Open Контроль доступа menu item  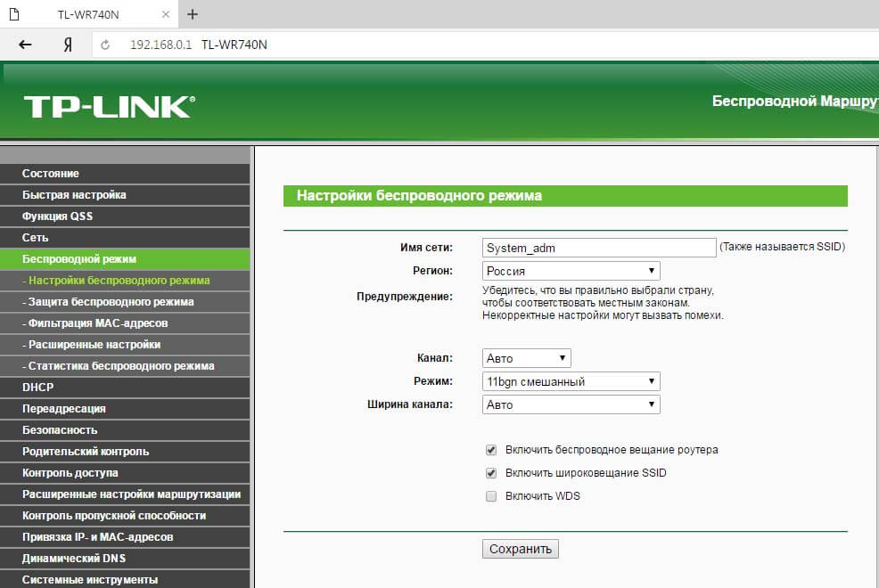pos(125,473)
